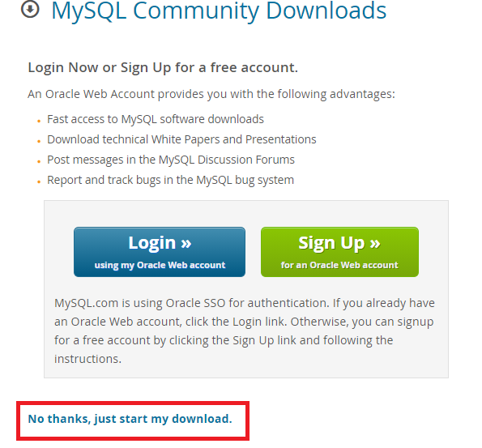This screenshot has width=482, height=448.
Task: Click the double chevron on Sign Up button
Action: pyautogui.click(x=375, y=243)
